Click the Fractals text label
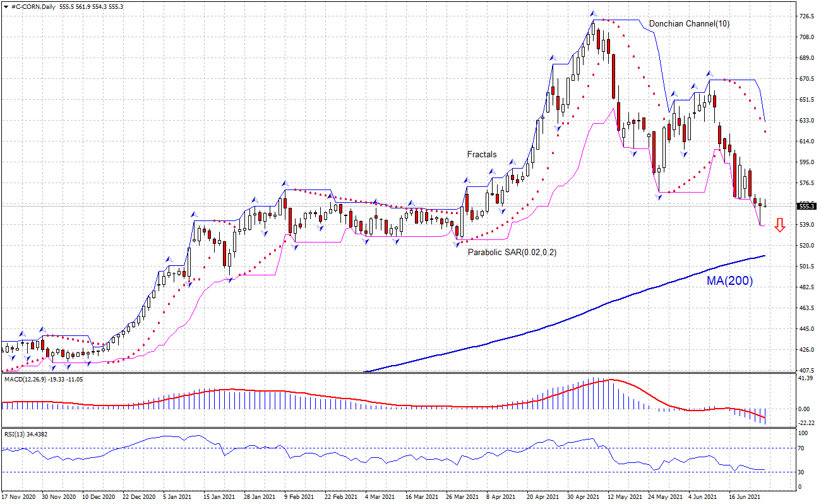Screen dimensions: 821x504 [481, 154]
